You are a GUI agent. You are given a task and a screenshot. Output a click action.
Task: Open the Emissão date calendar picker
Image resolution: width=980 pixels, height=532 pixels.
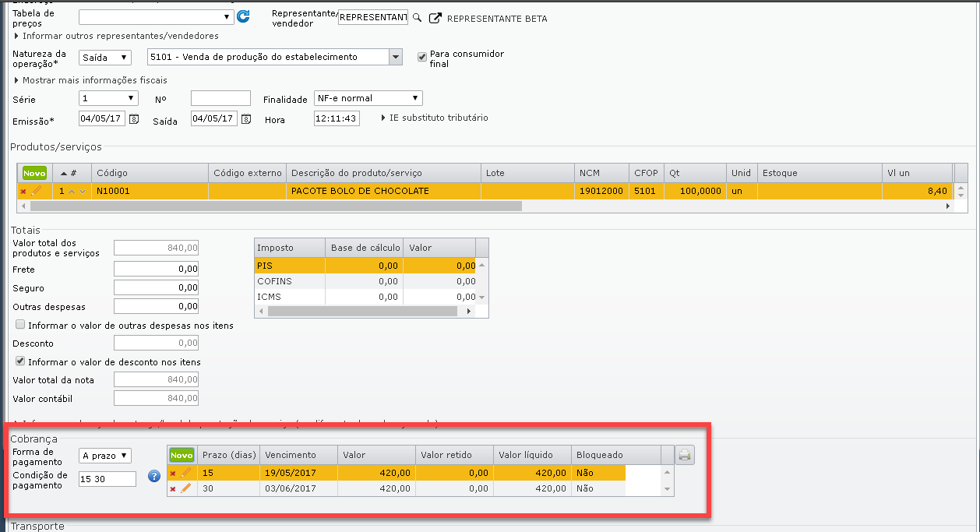point(134,119)
